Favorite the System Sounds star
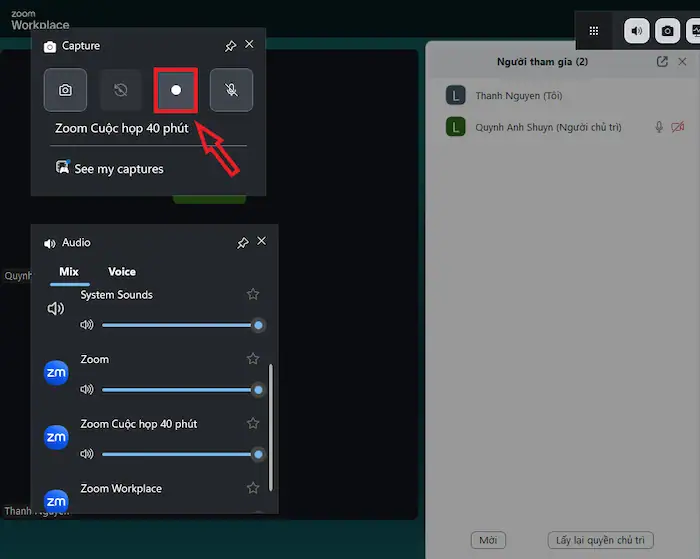 click(253, 295)
